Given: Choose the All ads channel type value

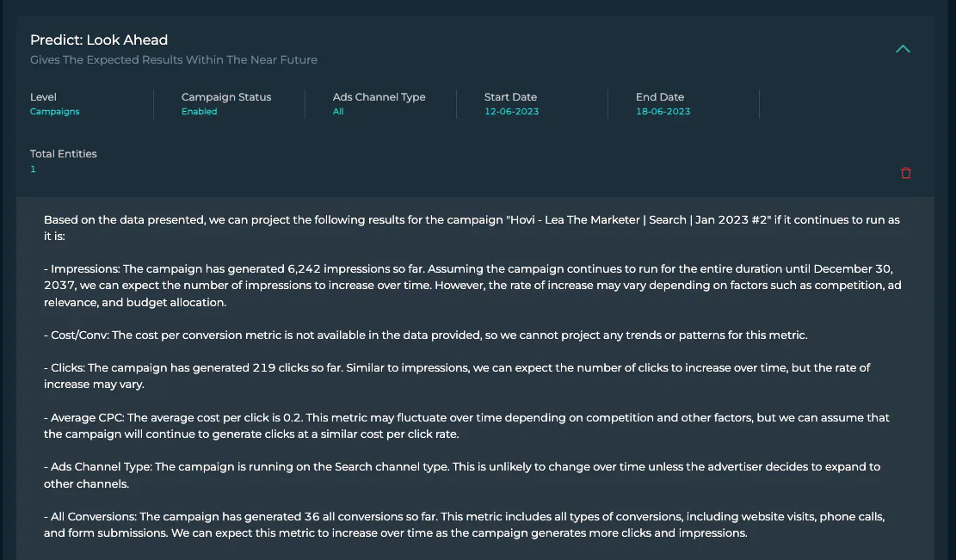Looking at the screenshot, I should click(x=338, y=112).
